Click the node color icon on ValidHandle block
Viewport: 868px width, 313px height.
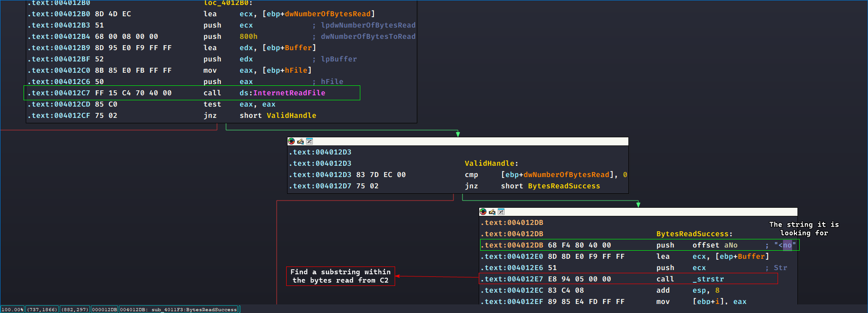291,141
